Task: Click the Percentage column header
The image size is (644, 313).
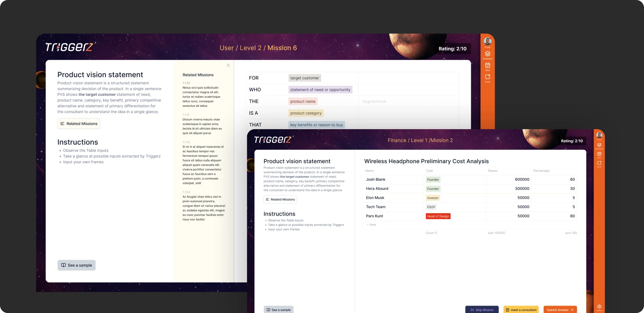Action: tap(541, 171)
